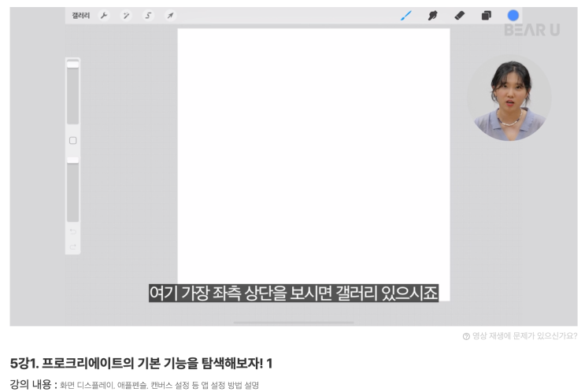This screenshot has width=585, height=392.
Task: Adjust the brush opacity slider
Action: (x=72, y=190)
